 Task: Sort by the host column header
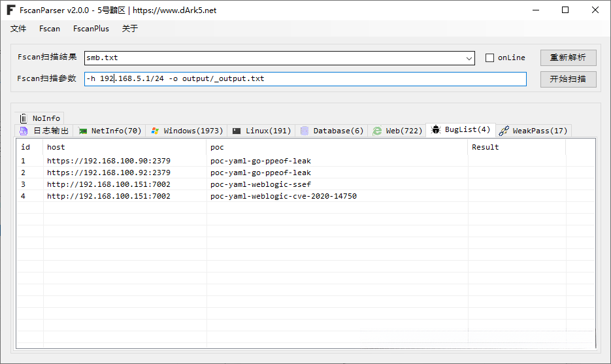125,147
